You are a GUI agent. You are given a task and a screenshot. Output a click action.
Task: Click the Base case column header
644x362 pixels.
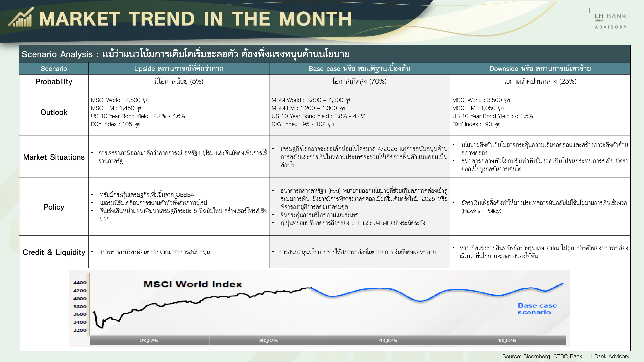pyautogui.click(x=359, y=69)
